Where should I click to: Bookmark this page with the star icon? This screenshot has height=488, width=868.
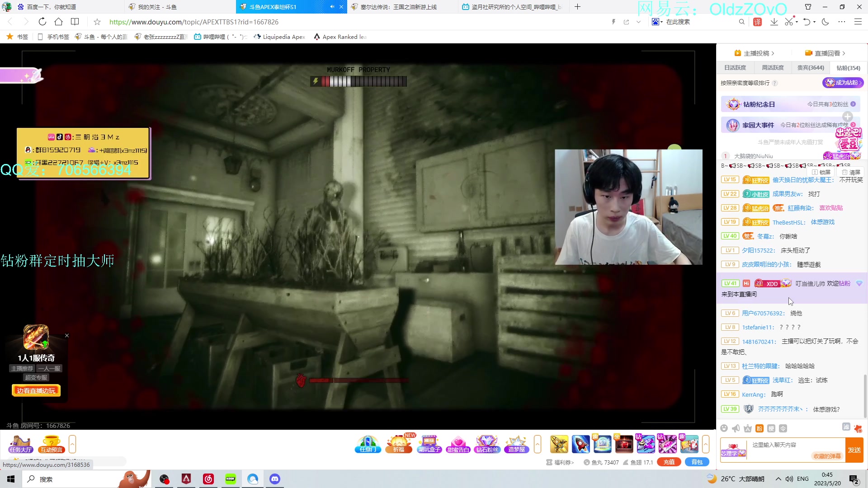pyautogui.click(x=97, y=22)
